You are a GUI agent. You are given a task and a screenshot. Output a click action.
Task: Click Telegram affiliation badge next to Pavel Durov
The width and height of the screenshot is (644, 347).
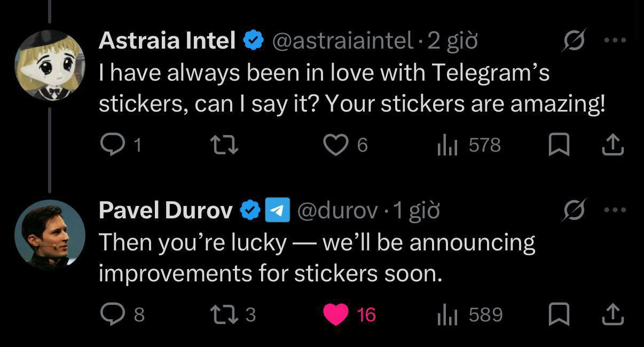click(278, 210)
